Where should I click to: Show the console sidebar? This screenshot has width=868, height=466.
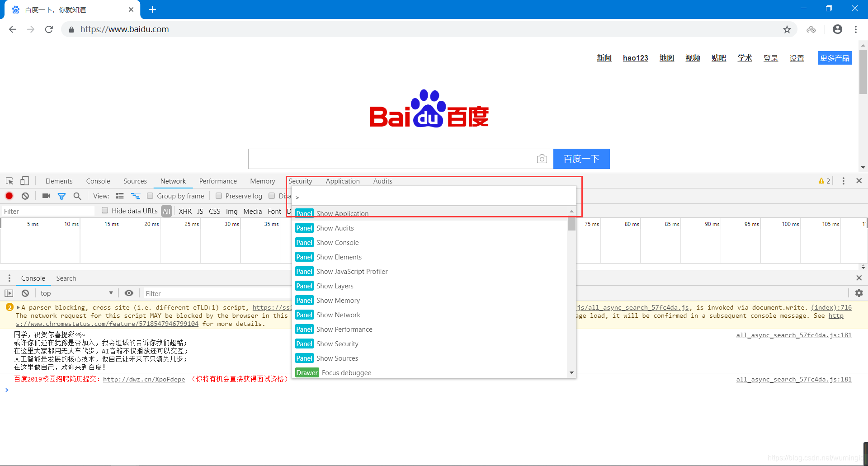coord(9,293)
